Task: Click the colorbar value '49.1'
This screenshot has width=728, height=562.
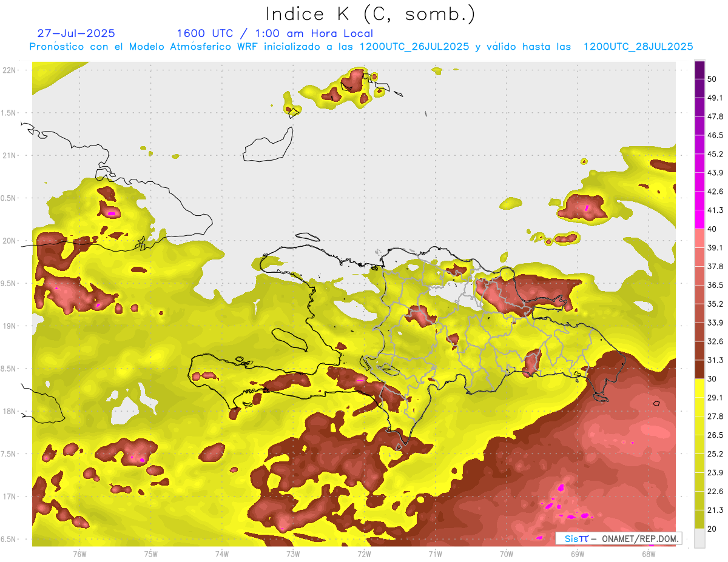Action: click(715, 98)
